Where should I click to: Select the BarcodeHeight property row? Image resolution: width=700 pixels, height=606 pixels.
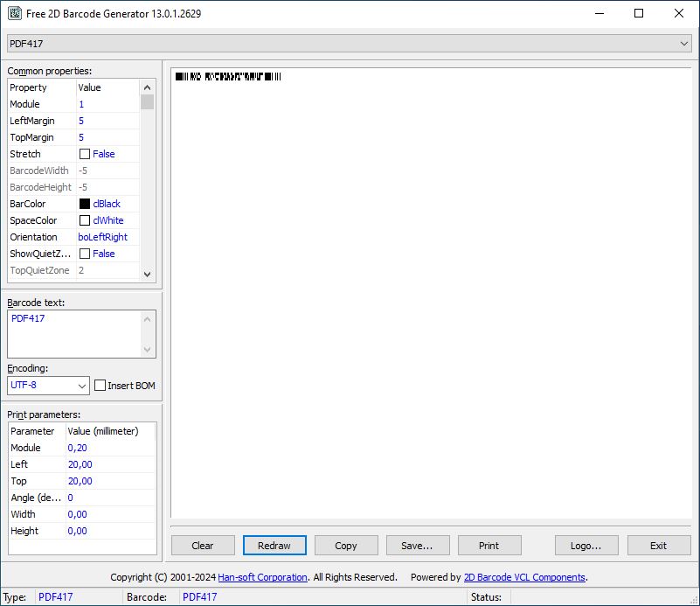point(73,187)
